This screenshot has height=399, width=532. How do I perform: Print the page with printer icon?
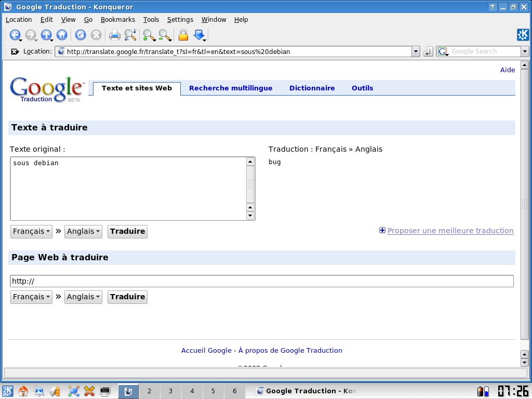coord(114,35)
